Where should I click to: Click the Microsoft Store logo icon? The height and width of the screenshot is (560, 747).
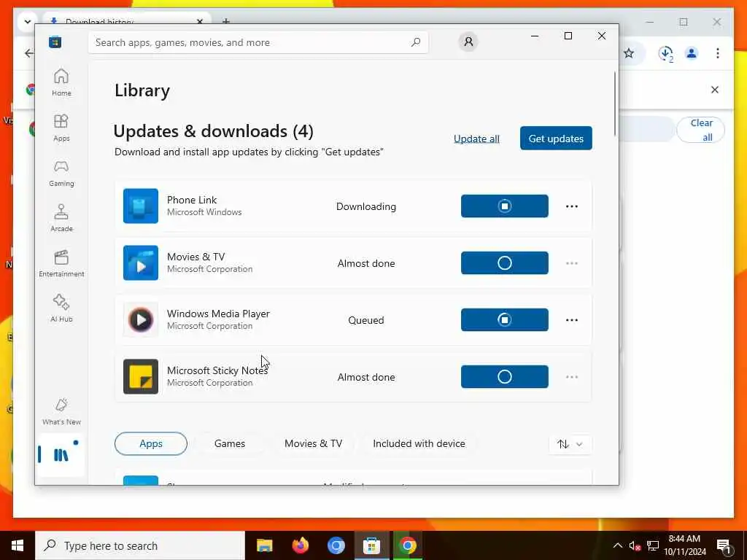pyautogui.click(x=55, y=42)
